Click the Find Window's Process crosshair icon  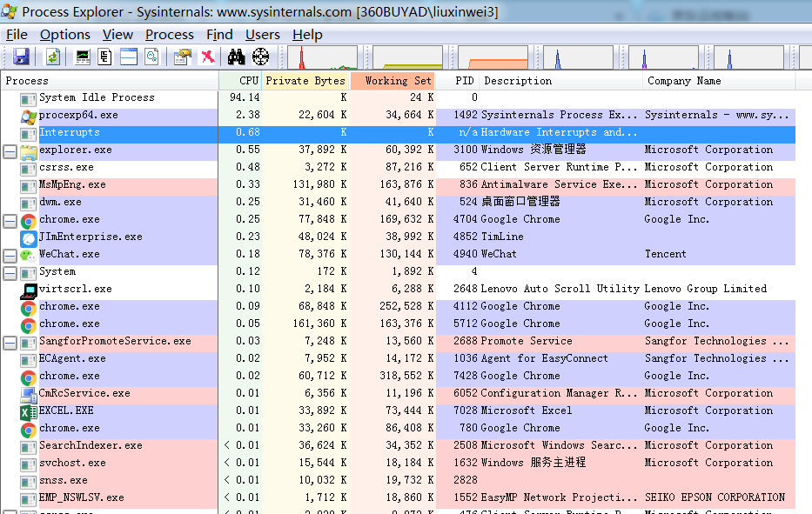pyautogui.click(x=260, y=57)
